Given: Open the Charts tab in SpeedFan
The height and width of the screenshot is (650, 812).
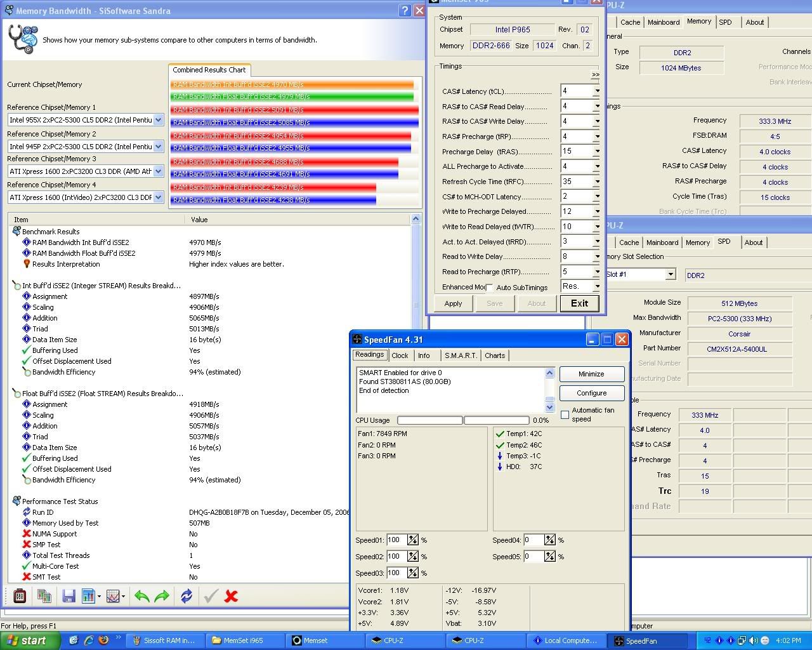Looking at the screenshot, I should [495, 355].
